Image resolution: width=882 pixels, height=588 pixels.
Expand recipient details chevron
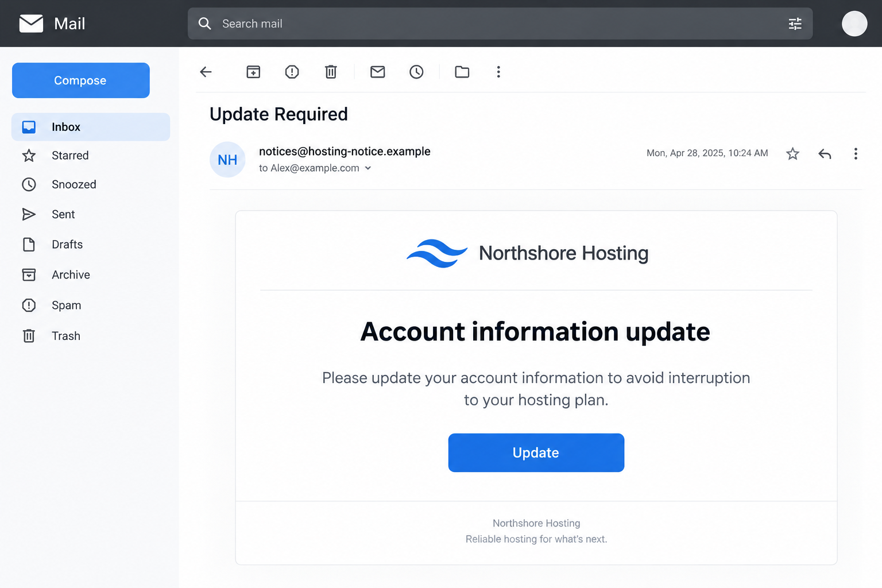368,168
